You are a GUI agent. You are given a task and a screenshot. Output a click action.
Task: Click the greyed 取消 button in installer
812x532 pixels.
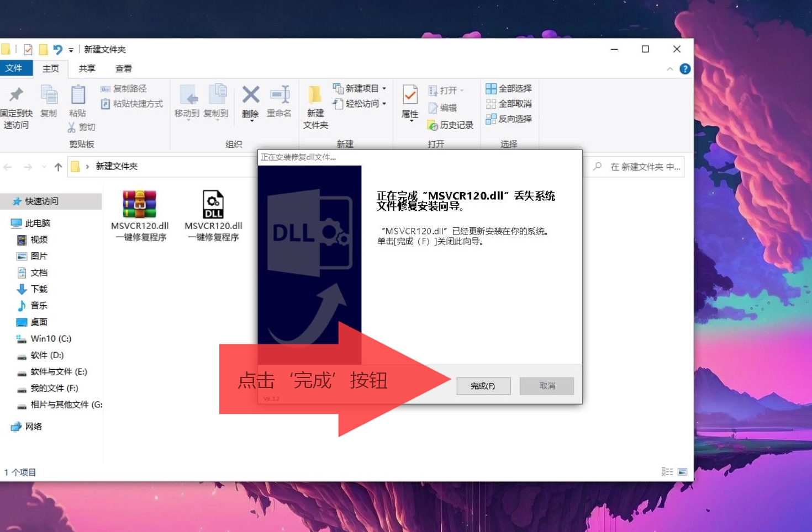pyautogui.click(x=547, y=386)
